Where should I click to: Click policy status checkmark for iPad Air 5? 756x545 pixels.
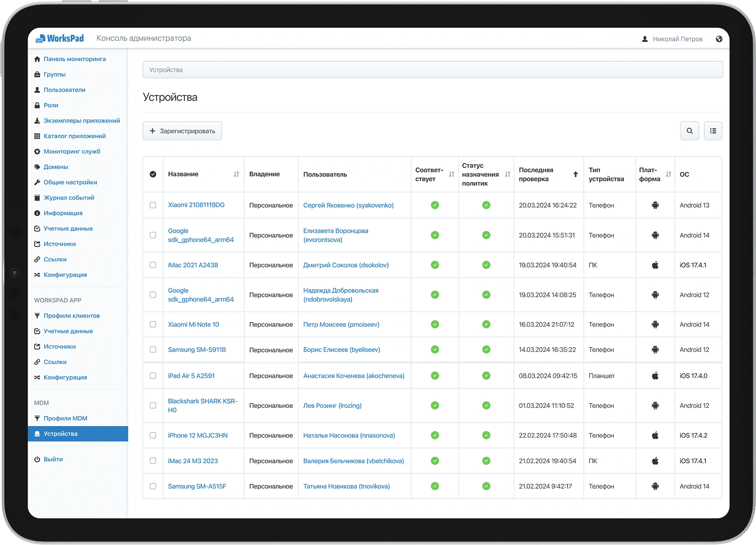point(486,375)
